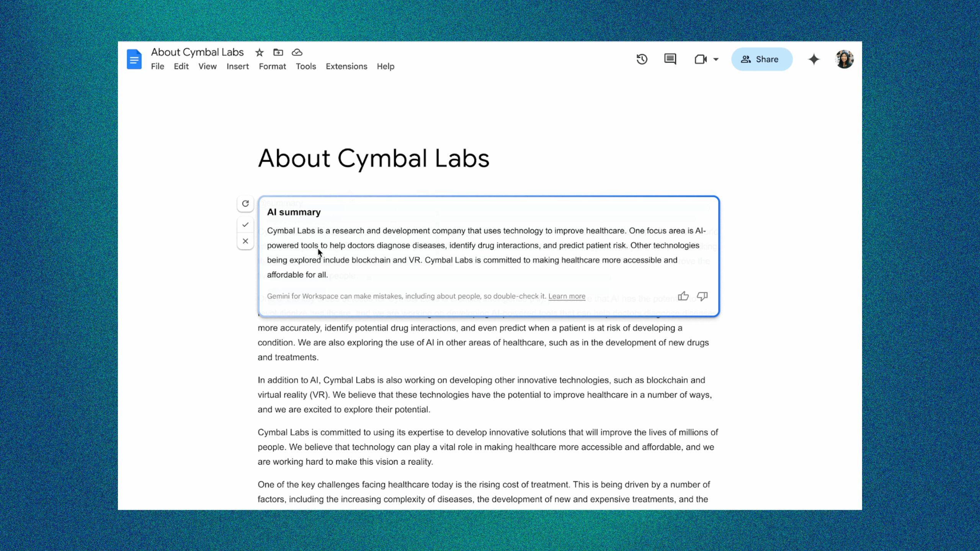Click the Tools menu item

305,66
